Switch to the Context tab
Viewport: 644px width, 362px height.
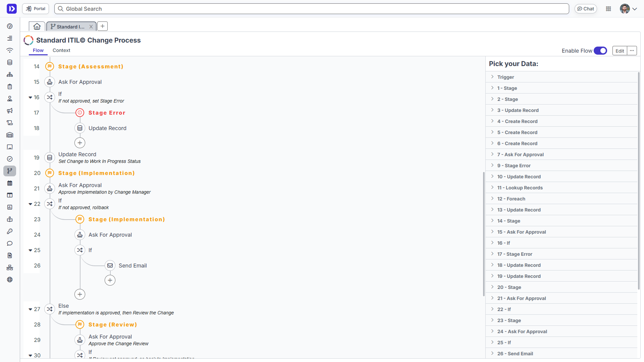tap(61, 50)
